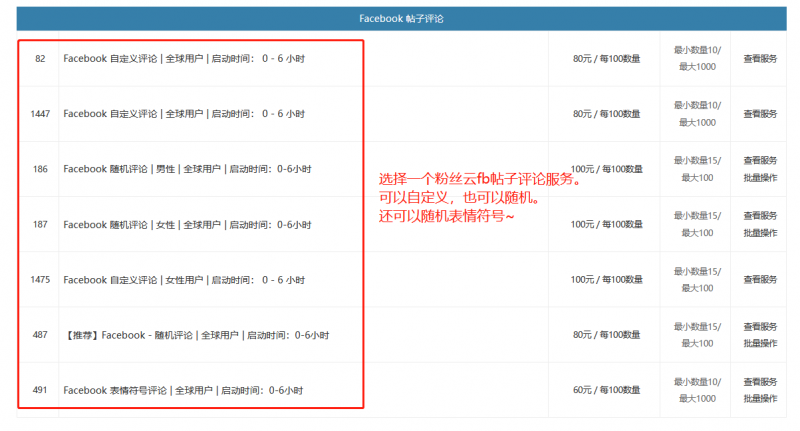Choose Facebook 表情符号评论 service
Screen dimensions: 800x431
[183, 390]
